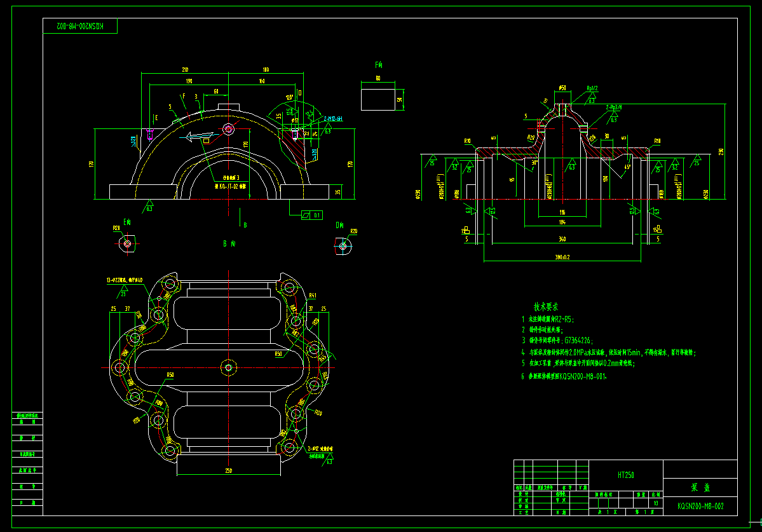Click the D向 view label
Viewport: 762px width, 532px height.
pyautogui.click(x=340, y=225)
